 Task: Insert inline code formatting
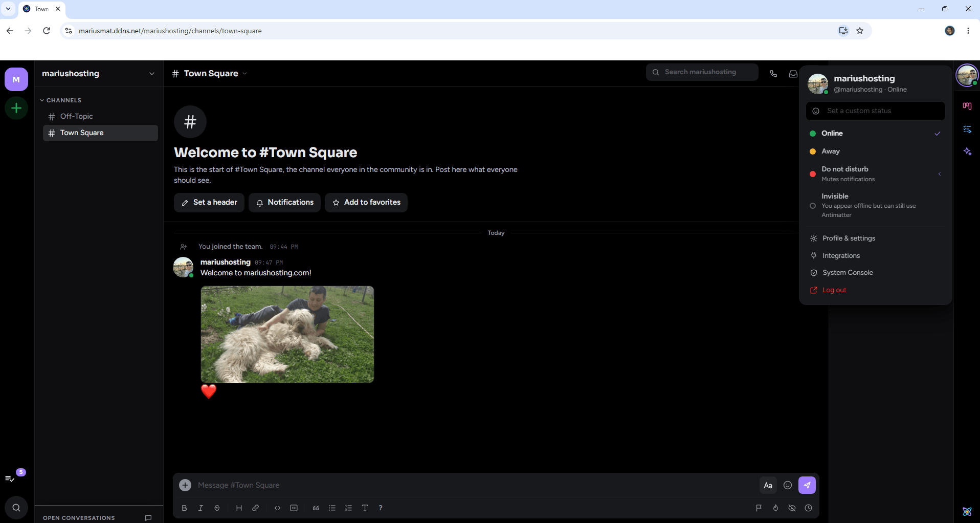click(277, 508)
